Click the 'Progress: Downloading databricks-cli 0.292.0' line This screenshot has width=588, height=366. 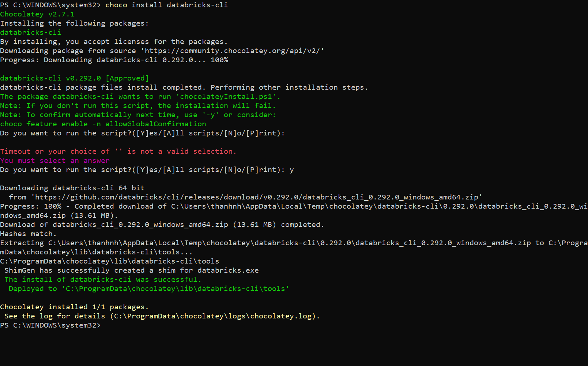(x=114, y=60)
